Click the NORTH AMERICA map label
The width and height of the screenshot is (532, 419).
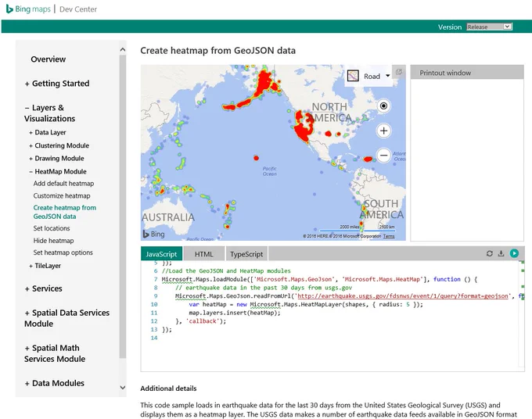click(x=330, y=113)
